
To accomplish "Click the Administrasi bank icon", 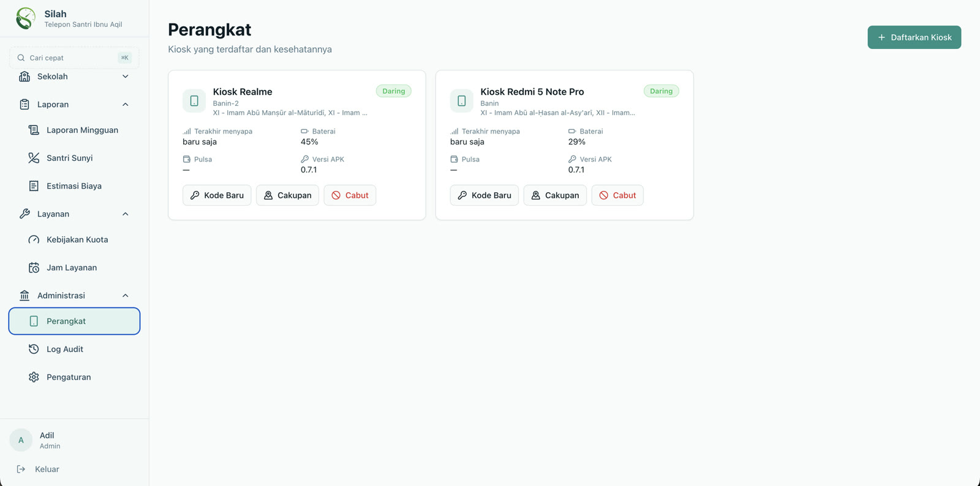I will [24, 296].
